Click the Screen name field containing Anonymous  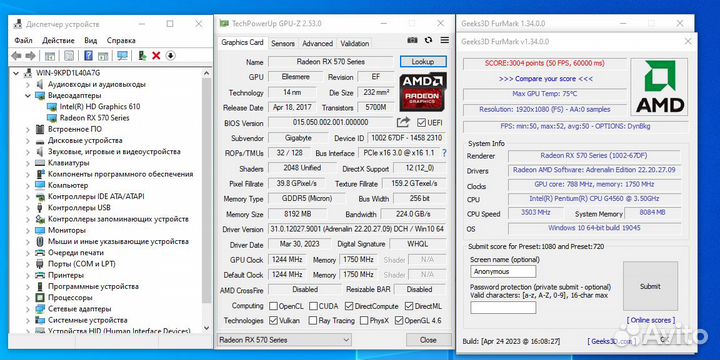(x=503, y=271)
